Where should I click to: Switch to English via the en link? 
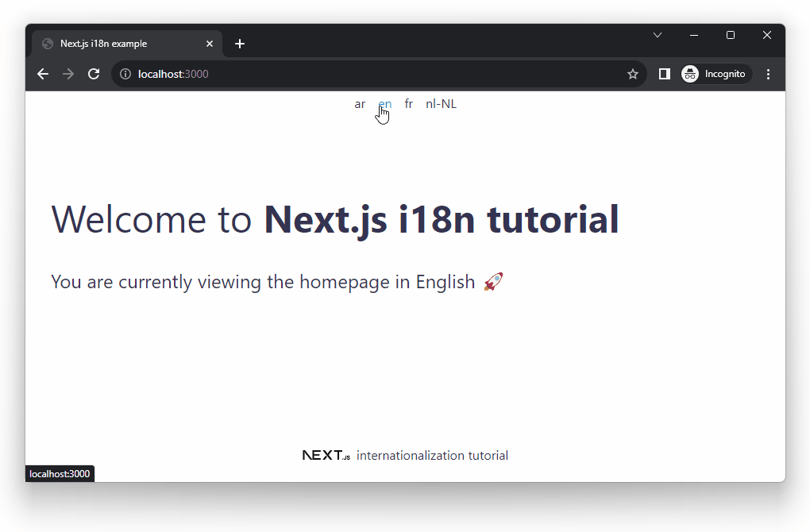click(x=385, y=104)
